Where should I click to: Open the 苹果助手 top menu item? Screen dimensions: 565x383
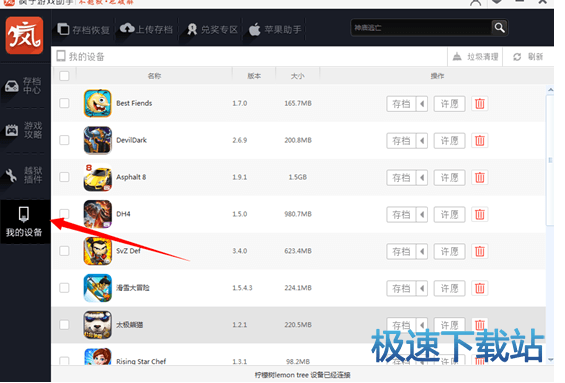(x=275, y=30)
